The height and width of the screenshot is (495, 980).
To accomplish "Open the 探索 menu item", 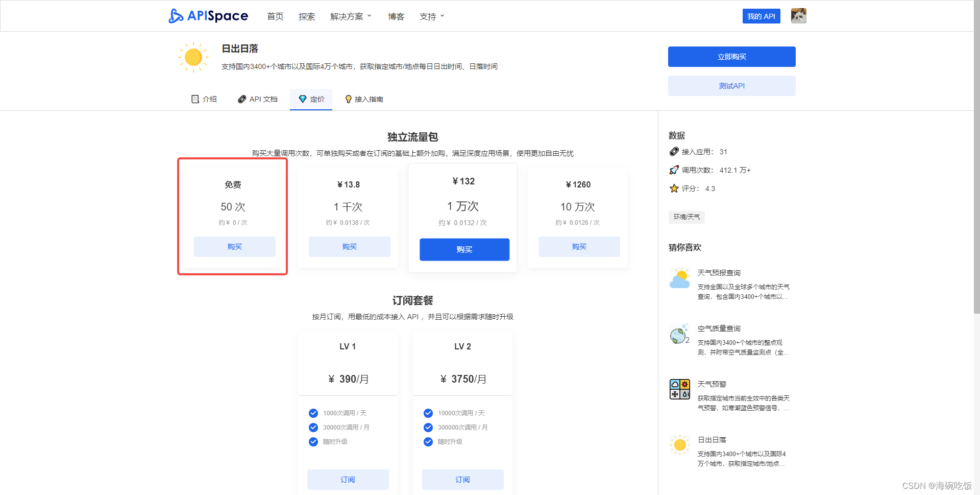I will pos(307,16).
